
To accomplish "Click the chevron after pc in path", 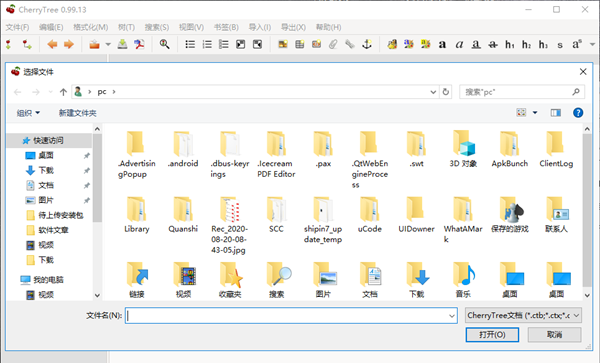I will coord(114,92).
